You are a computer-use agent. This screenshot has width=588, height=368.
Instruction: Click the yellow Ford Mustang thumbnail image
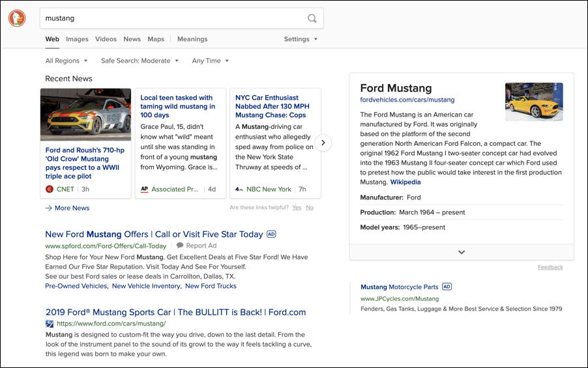(x=534, y=102)
